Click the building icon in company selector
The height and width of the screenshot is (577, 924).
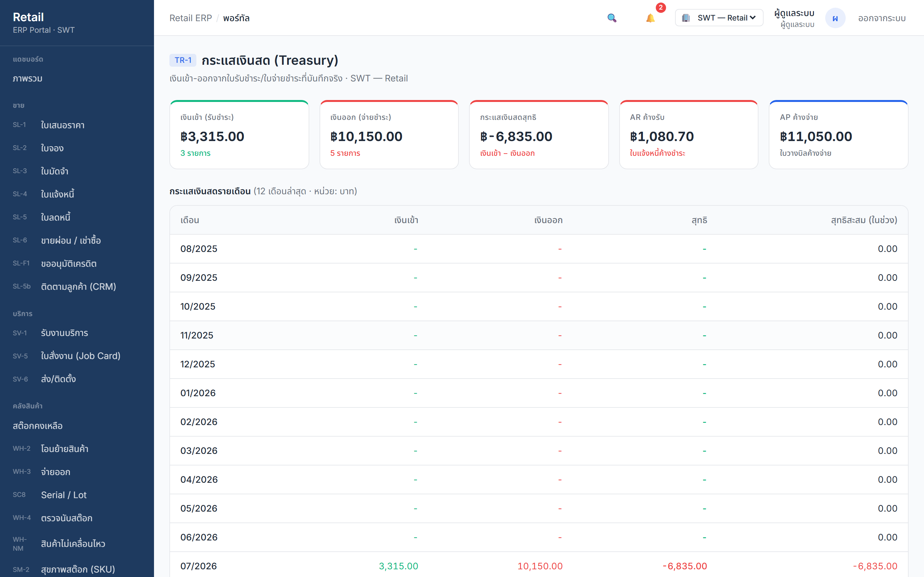pyautogui.click(x=686, y=18)
